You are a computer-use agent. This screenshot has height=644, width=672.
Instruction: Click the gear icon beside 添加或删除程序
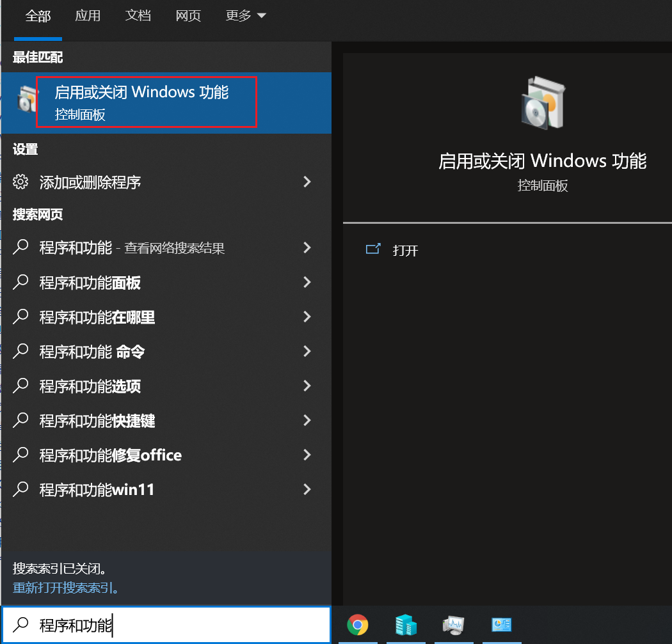[20, 182]
